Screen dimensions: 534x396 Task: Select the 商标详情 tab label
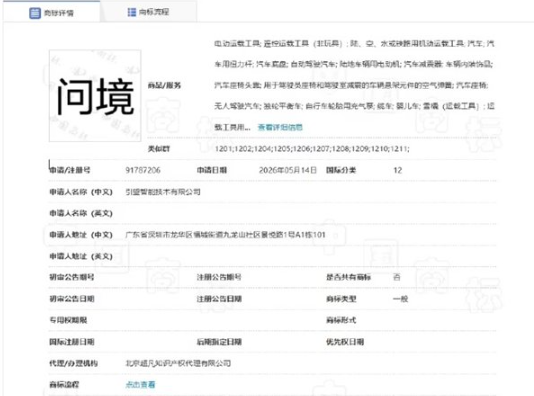59,13
